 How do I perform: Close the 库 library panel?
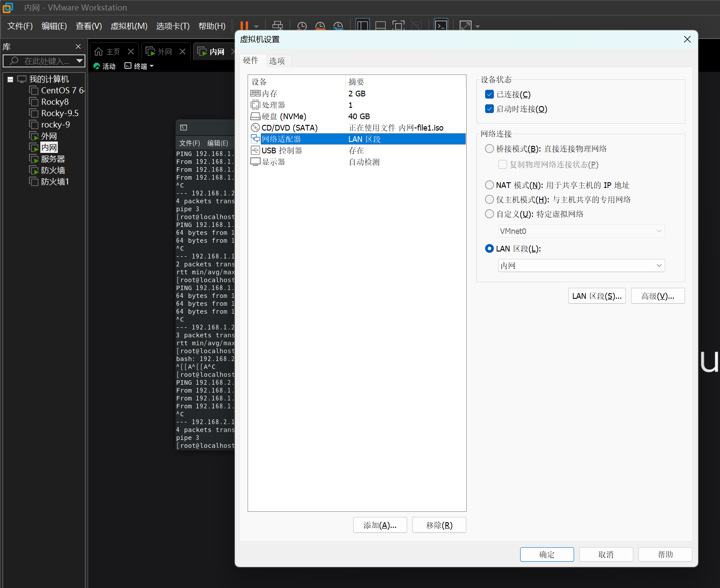click(78, 46)
